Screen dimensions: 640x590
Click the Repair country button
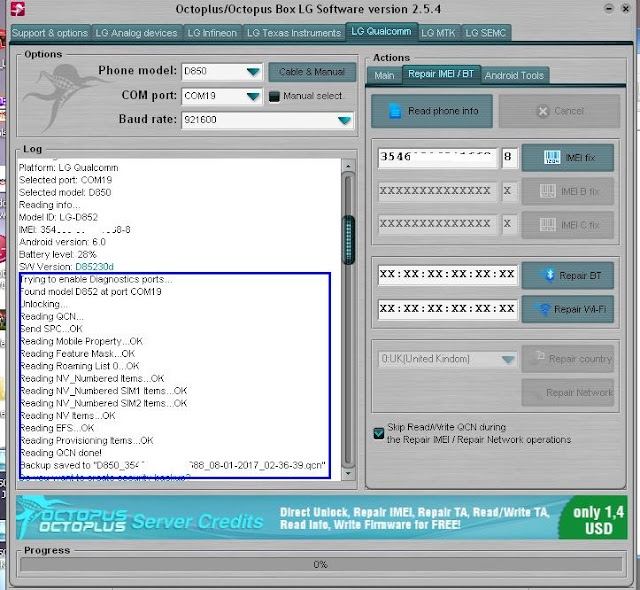[568, 359]
